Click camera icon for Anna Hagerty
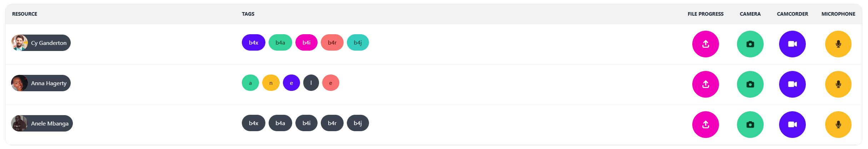The width and height of the screenshot is (868, 149). coord(750,84)
